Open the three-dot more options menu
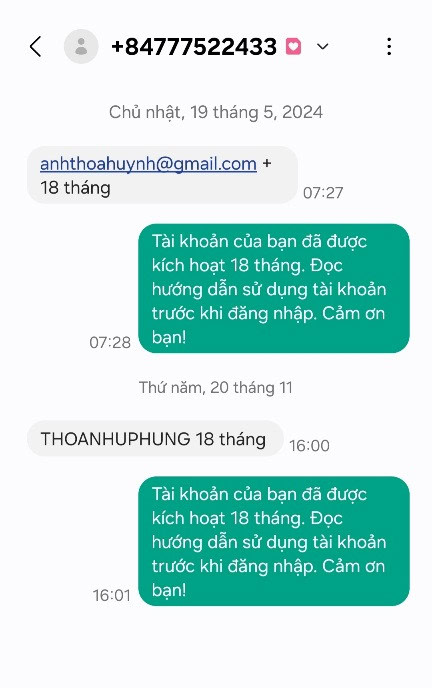Screen dimensions: 432x688 [389, 46]
